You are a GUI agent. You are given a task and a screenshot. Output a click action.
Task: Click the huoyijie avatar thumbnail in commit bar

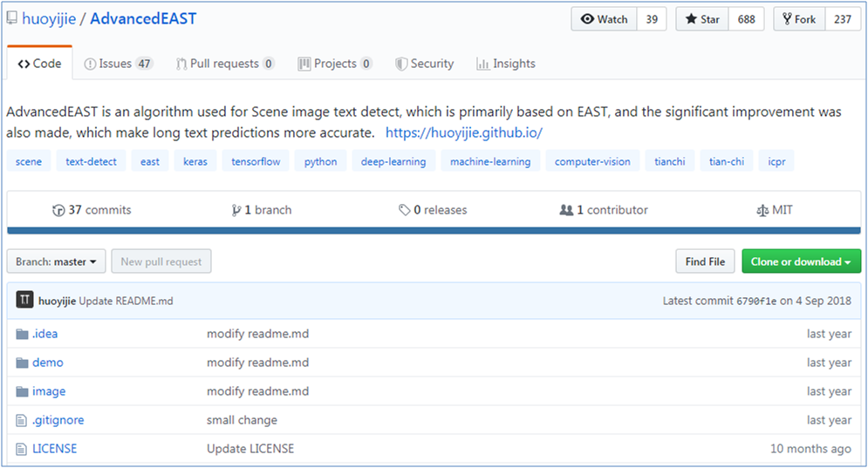(24, 301)
